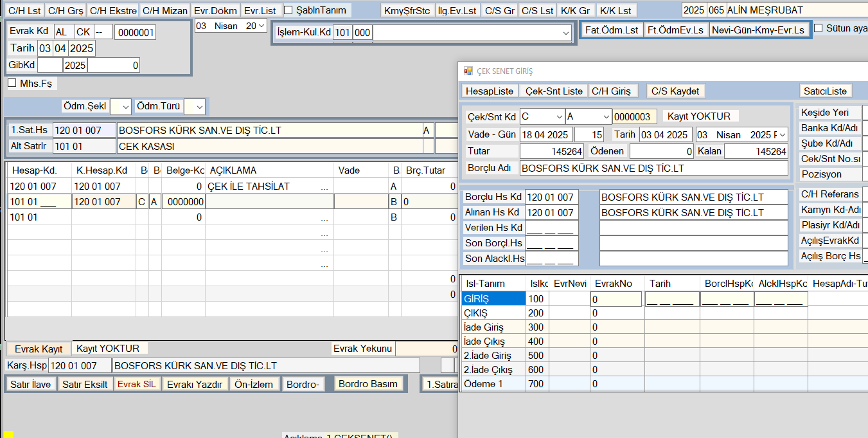
Task: Click the Alt Satrlr button
Action: click(29, 146)
